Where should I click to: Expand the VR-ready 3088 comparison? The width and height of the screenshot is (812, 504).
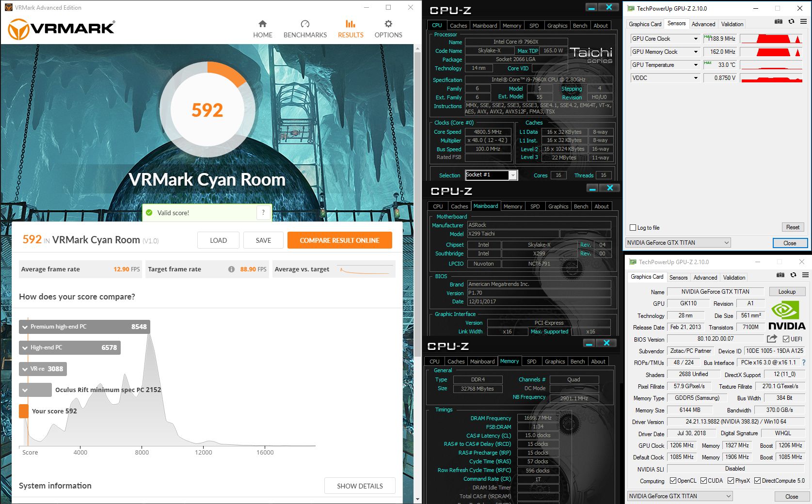43,369
